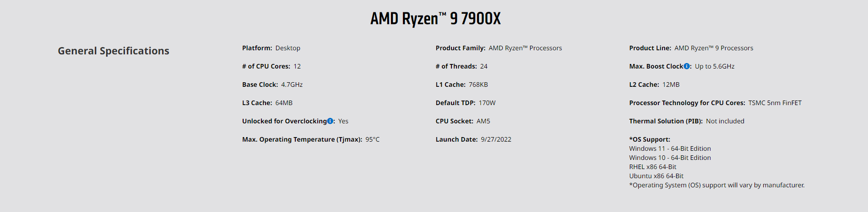Click Thermal Solution Not included value
The width and height of the screenshot is (868, 212).
pyautogui.click(x=725, y=121)
